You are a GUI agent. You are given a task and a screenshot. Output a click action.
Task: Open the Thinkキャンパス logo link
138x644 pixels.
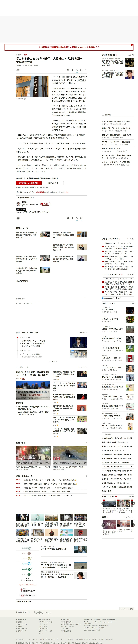coord(28,590)
